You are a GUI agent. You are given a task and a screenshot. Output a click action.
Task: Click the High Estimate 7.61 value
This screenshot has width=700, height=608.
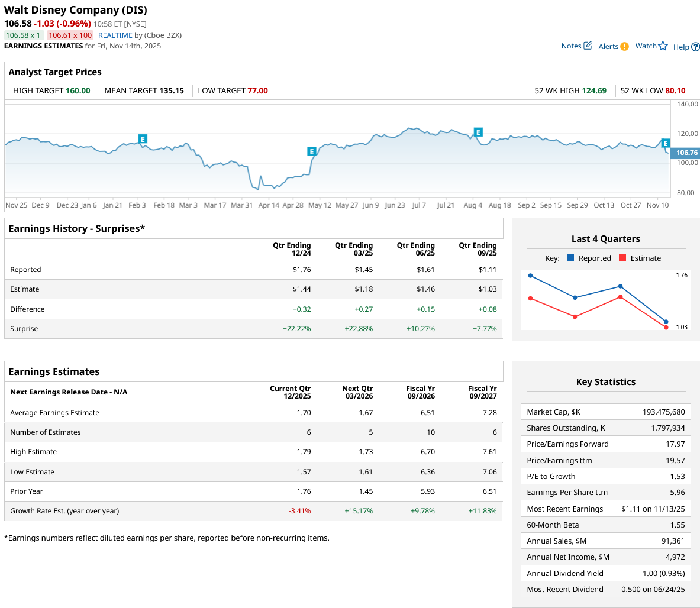[x=490, y=452]
